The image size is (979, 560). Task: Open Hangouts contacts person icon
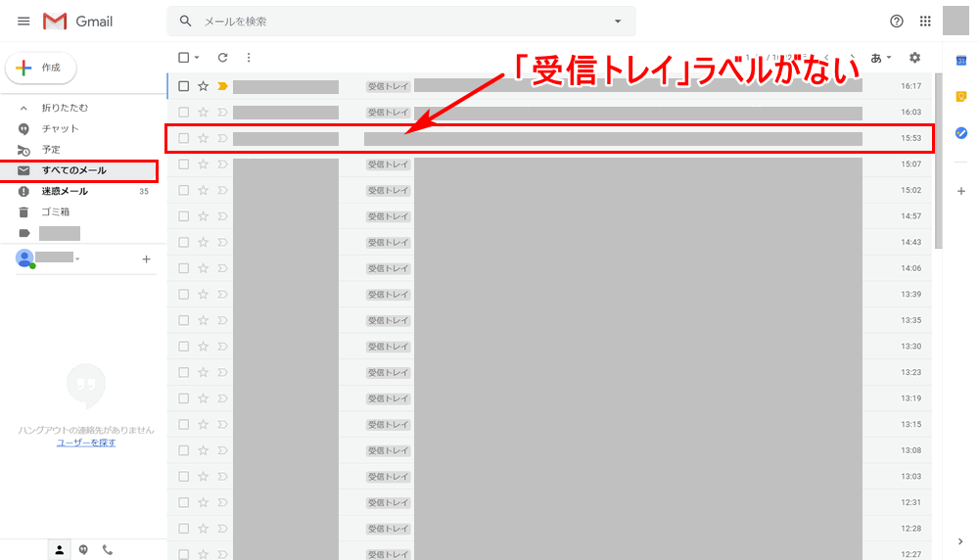(x=60, y=550)
